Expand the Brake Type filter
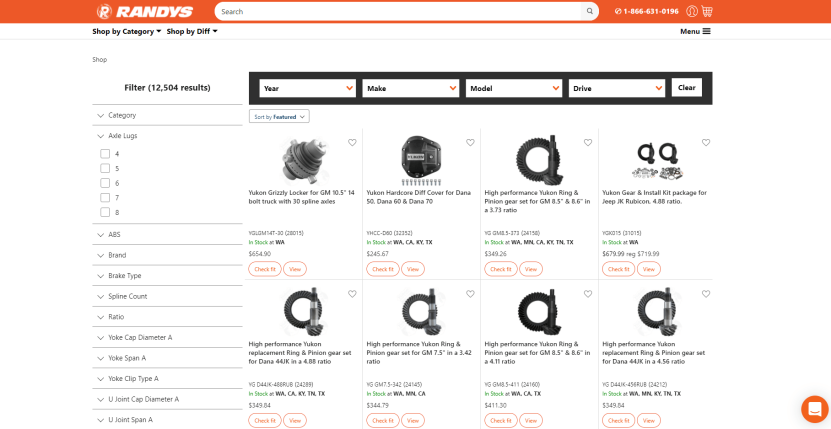831x429 pixels. coord(167,276)
